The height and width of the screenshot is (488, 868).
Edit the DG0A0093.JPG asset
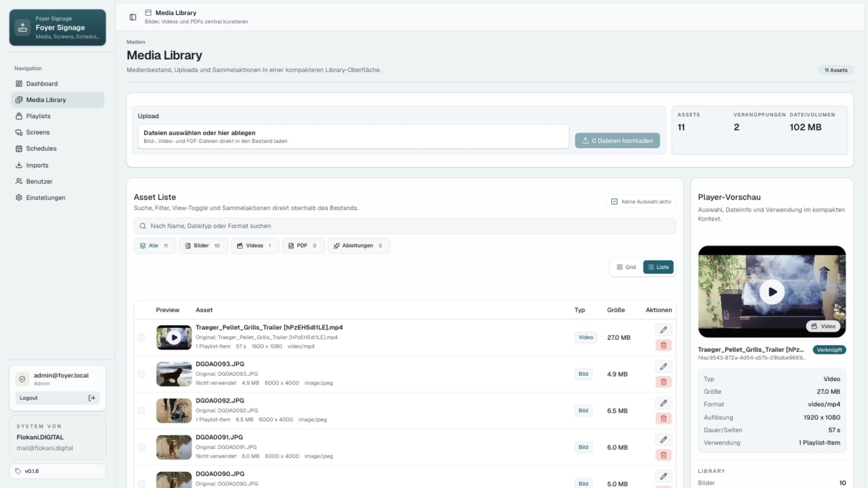point(663,366)
